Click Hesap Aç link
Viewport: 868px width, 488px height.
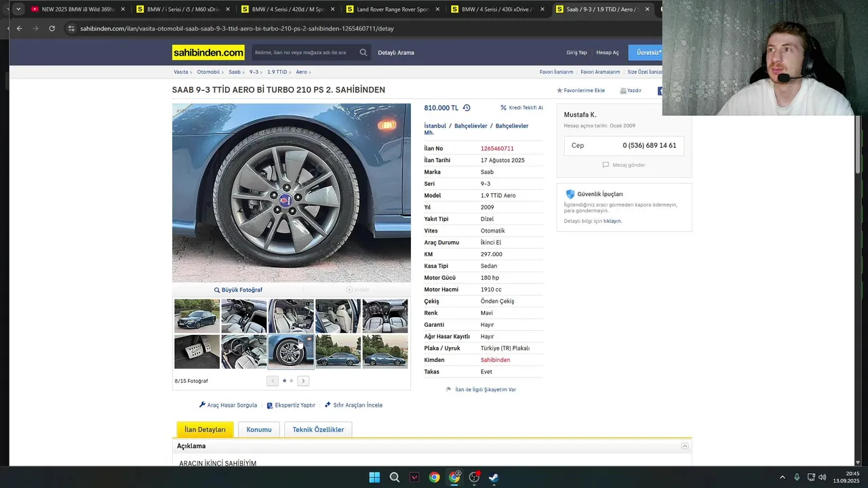[608, 52]
